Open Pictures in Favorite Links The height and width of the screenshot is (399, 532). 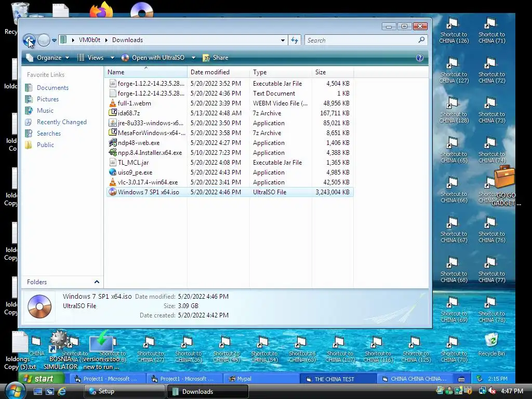[47, 99]
